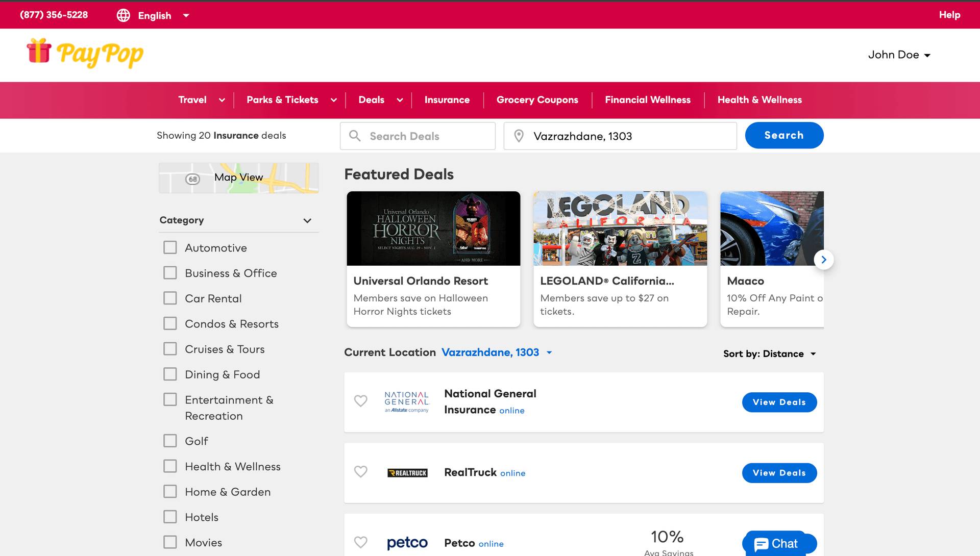Click the globe language icon
The width and height of the screenshot is (980, 556).
[123, 15]
